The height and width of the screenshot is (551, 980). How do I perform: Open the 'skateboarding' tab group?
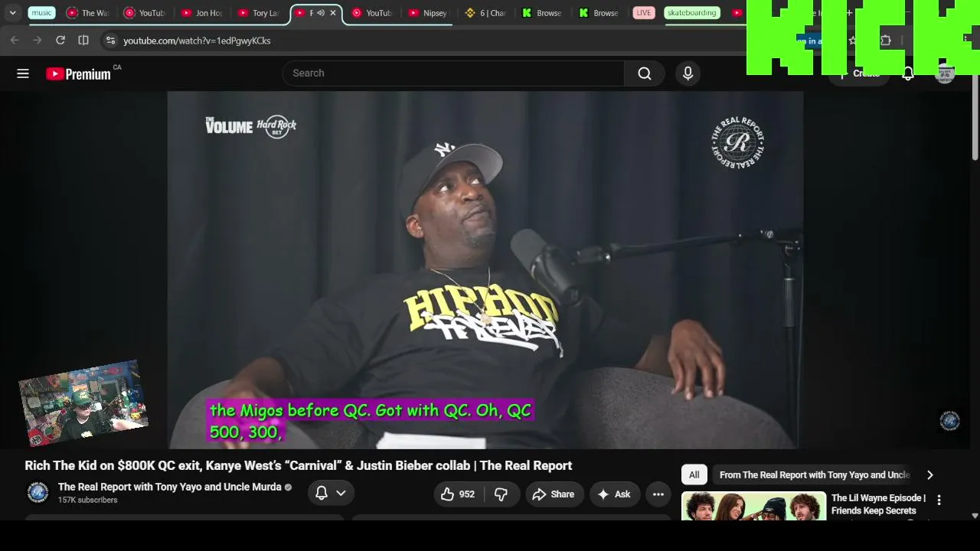pyautogui.click(x=691, y=13)
